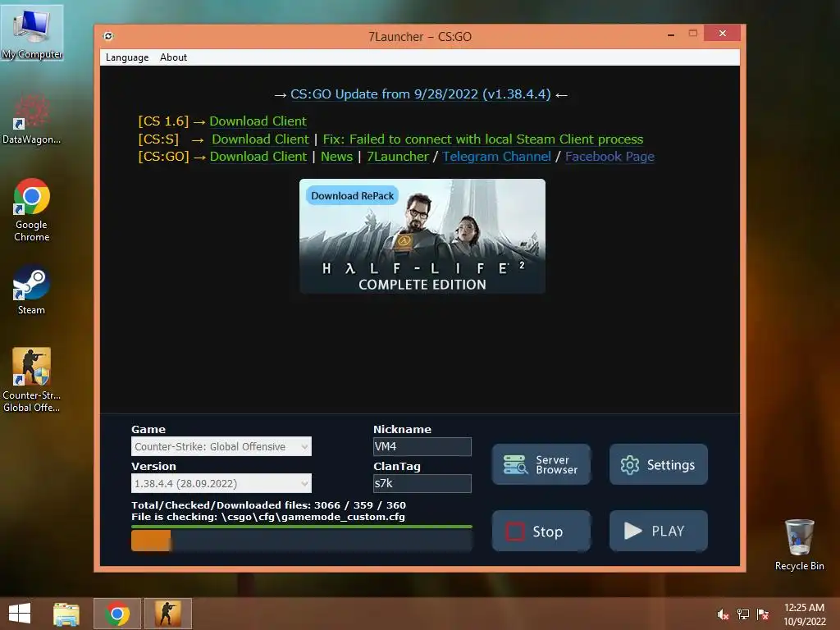Minimize the 7Launcher window
Screen dimensions: 840x630
point(671,34)
